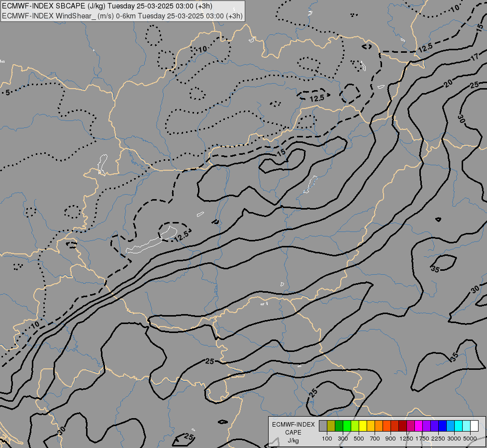Select the 1750 legend value

click(x=422, y=439)
